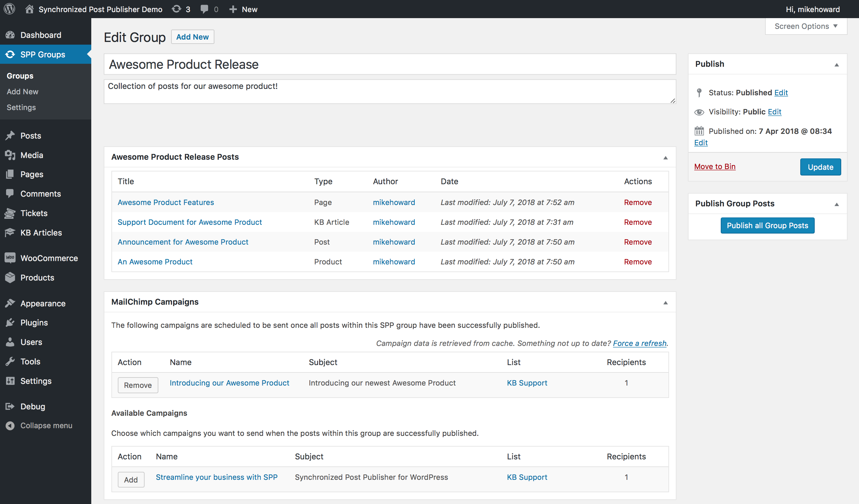Open Support Document for Awesome Product link
Screen dimensions: 859x504
click(190, 222)
